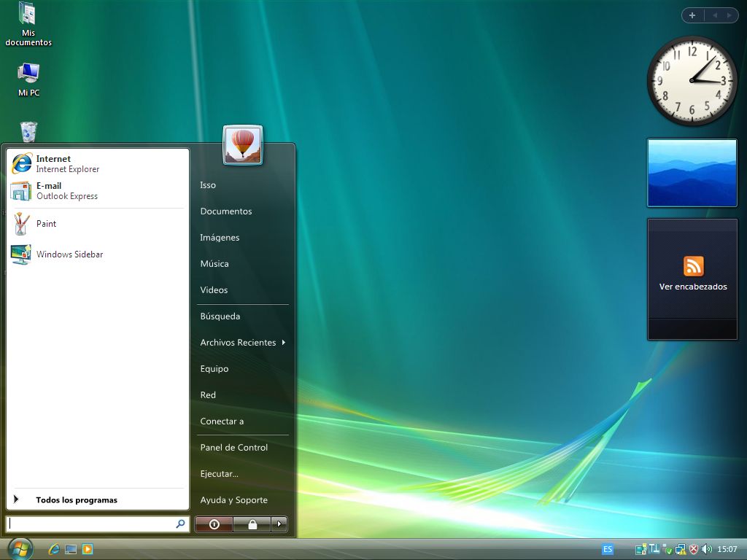Open the shutdown options arrow beside the lock button
Image resolution: width=747 pixels, height=560 pixels.
[x=279, y=524]
